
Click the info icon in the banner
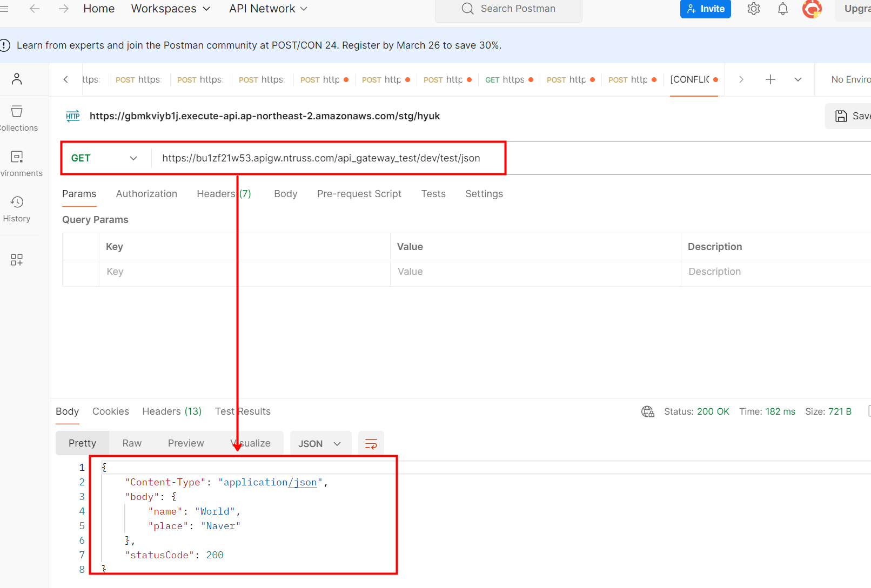point(5,45)
